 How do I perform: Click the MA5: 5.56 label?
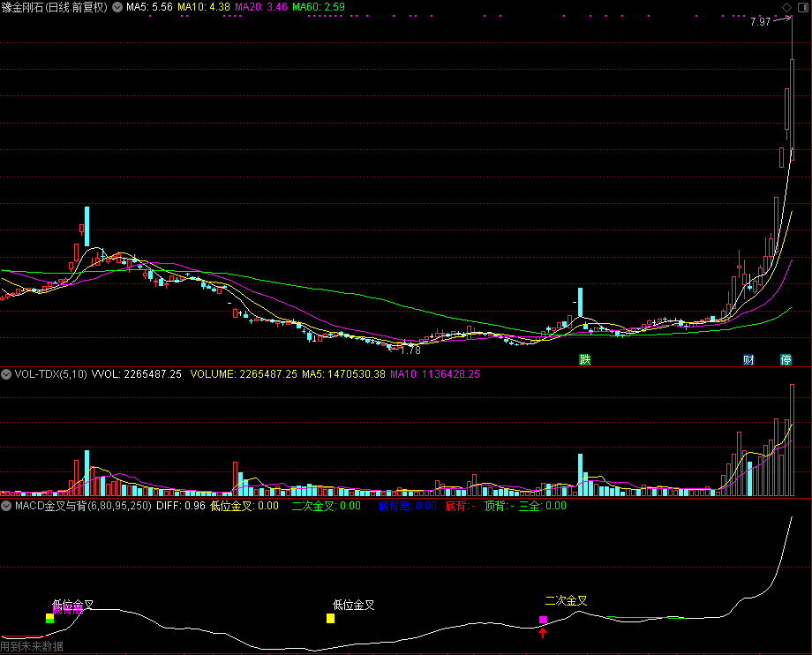(149, 7)
